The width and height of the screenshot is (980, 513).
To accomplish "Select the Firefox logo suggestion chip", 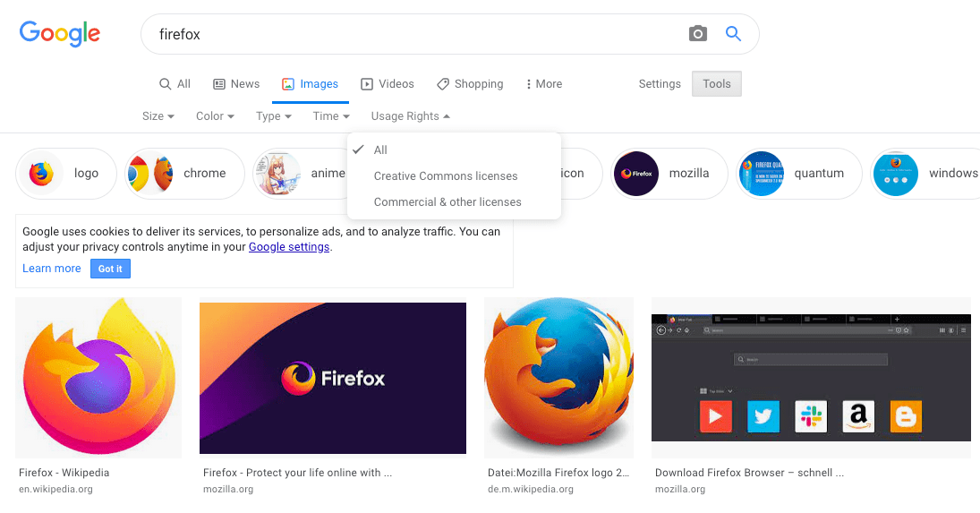I will (66, 174).
